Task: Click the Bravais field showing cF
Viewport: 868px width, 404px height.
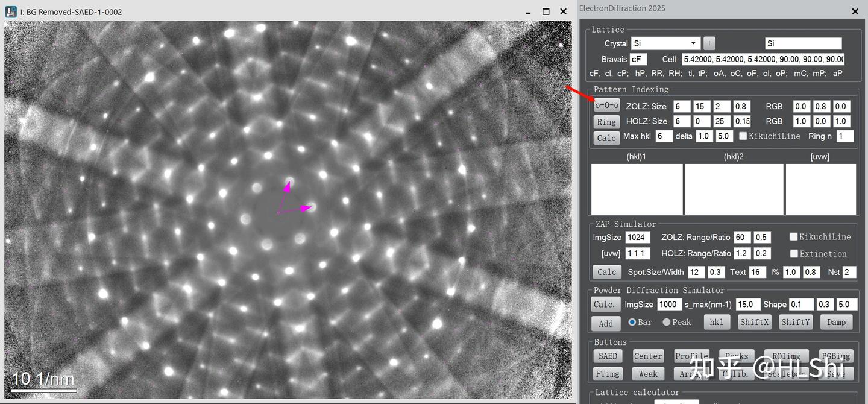Action: [638, 59]
